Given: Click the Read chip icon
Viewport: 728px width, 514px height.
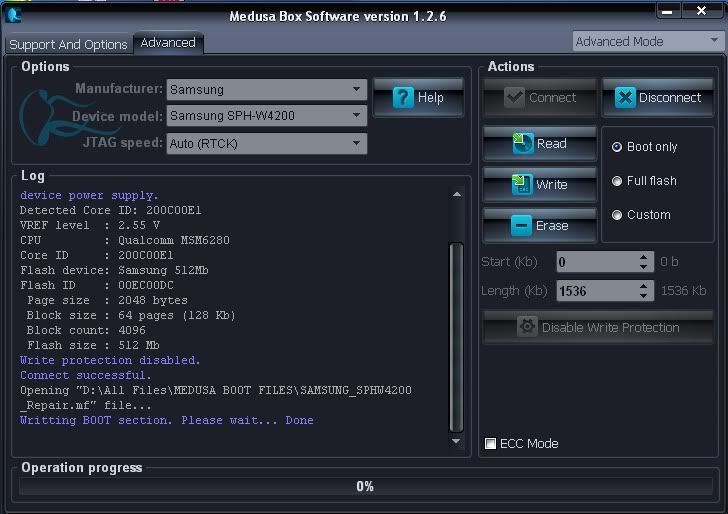Looking at the screenshot, I should click(523, 143).
